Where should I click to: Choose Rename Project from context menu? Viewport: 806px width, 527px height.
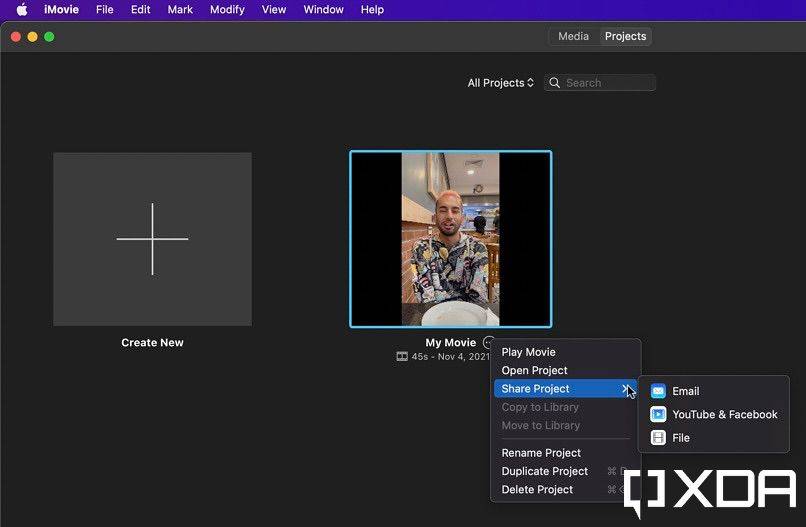(565, 453)
